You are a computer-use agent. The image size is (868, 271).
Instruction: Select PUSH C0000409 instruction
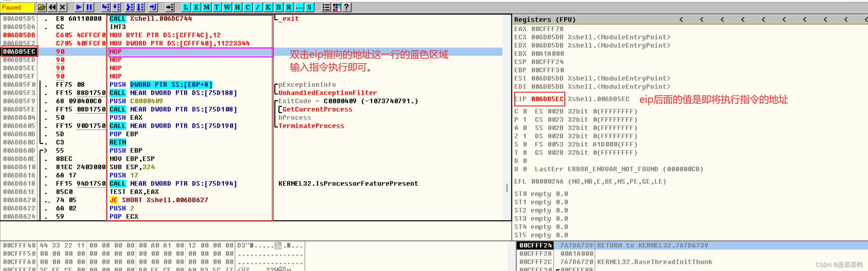pyautogui.click(x=136, y=101)
